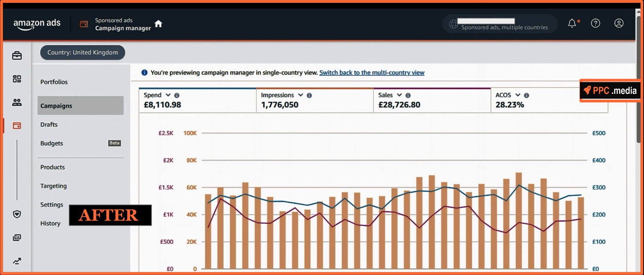Click the audiences people icon in sidebar
Screen dimensions: 644x275
tap(17, 102)
